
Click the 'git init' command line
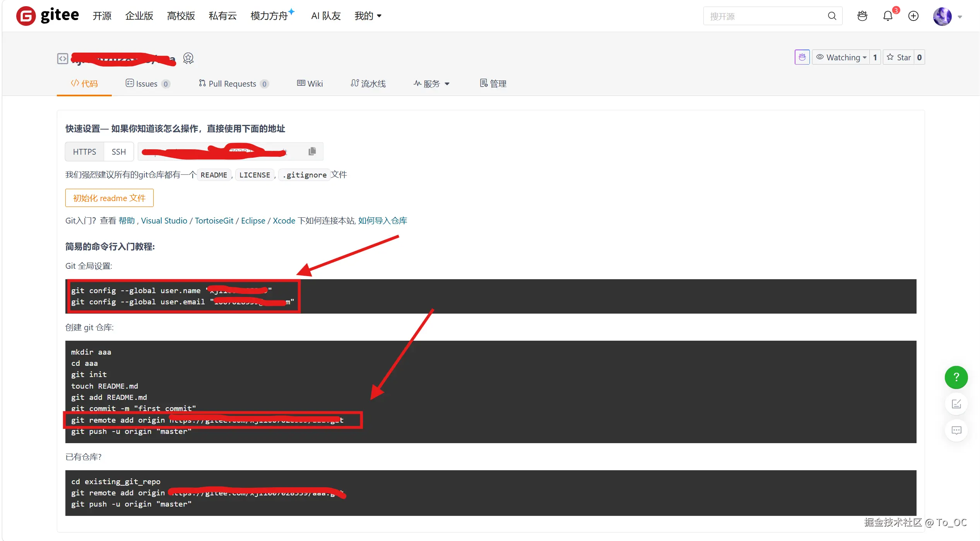pos(89,374)
